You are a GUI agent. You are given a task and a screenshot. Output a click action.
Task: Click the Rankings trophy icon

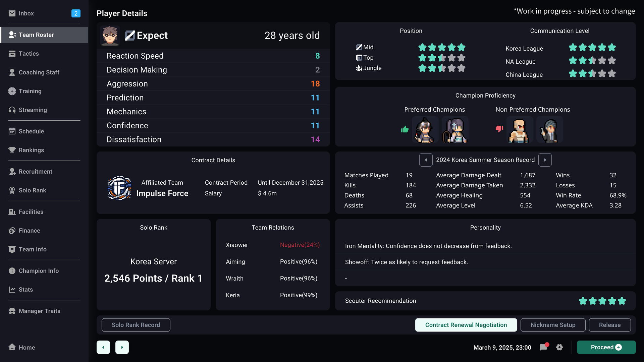(x=12, y=150)
